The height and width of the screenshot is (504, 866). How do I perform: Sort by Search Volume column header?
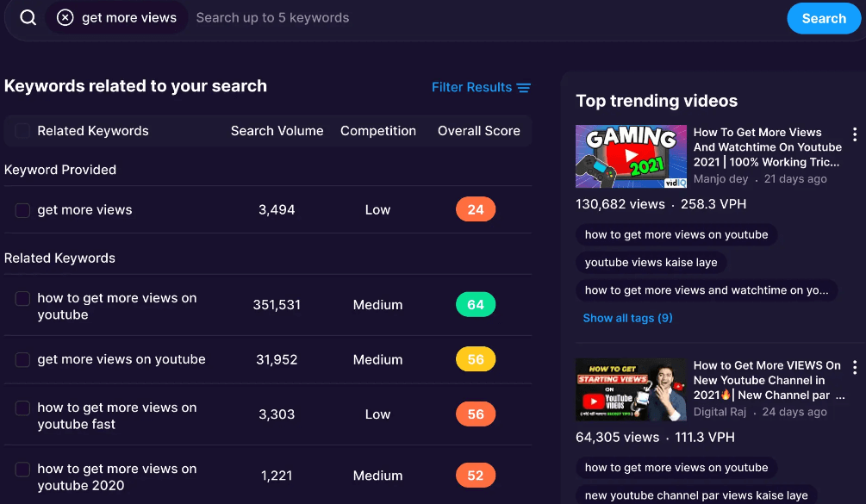click(277, 131)
